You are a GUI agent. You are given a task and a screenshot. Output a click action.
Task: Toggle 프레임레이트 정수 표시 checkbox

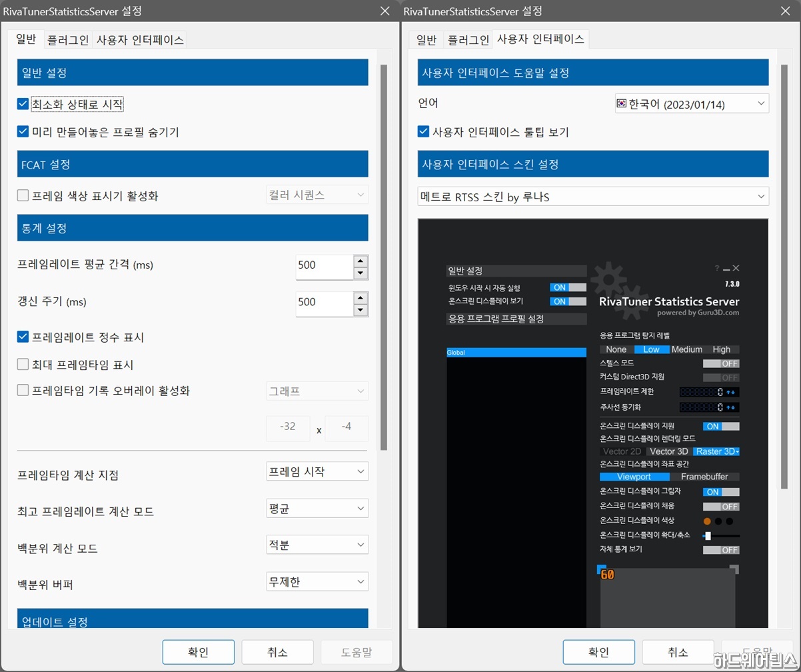pyautogui.click(x=23, y=337)
